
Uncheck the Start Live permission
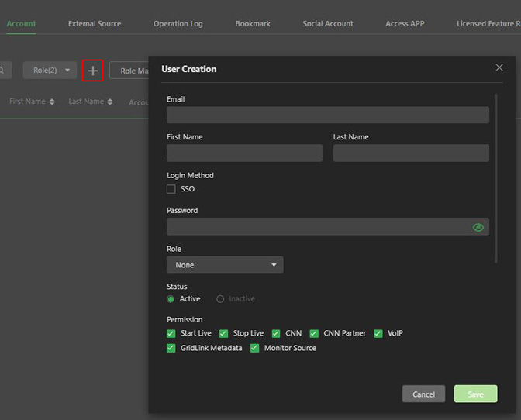pos(171,333)
